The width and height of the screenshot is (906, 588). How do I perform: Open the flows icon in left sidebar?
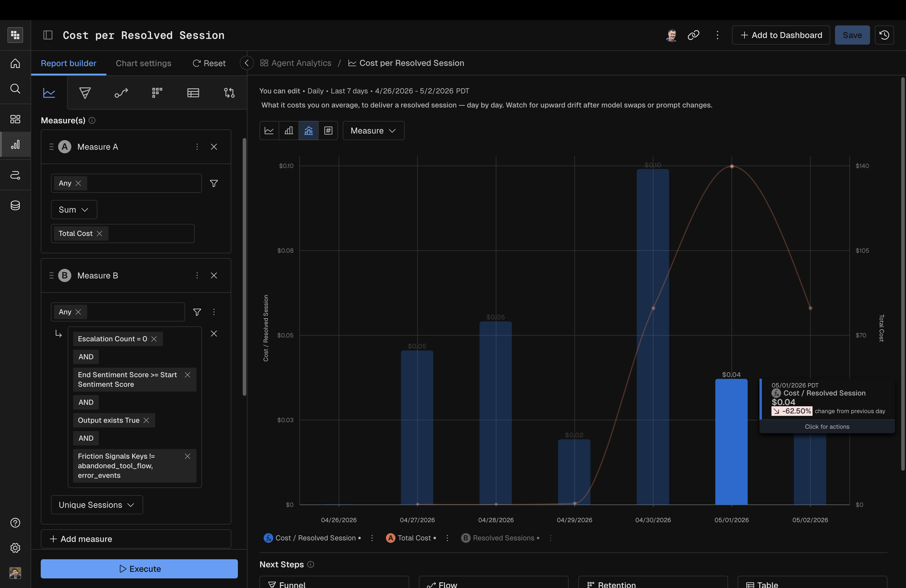click(x=15, y=175)
